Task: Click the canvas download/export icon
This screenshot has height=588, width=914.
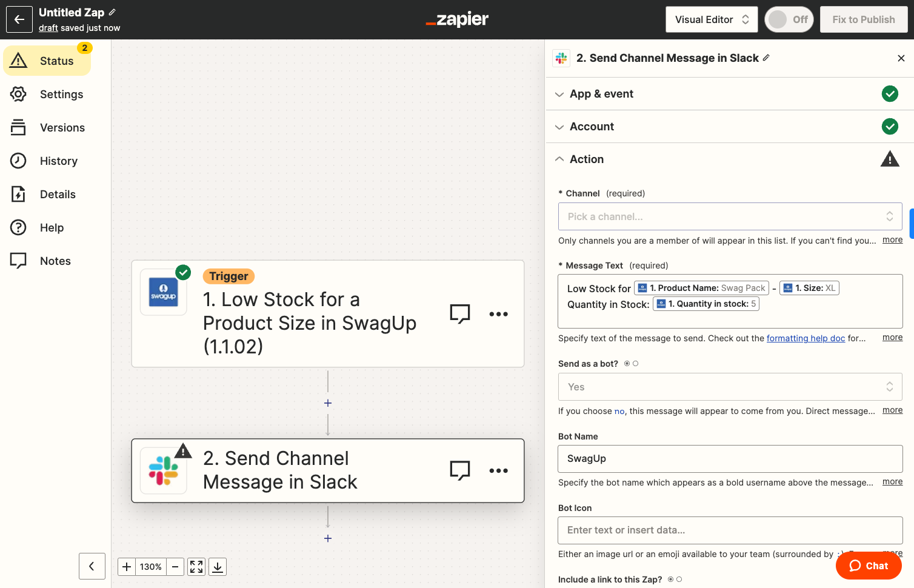Action: [218, 567]
